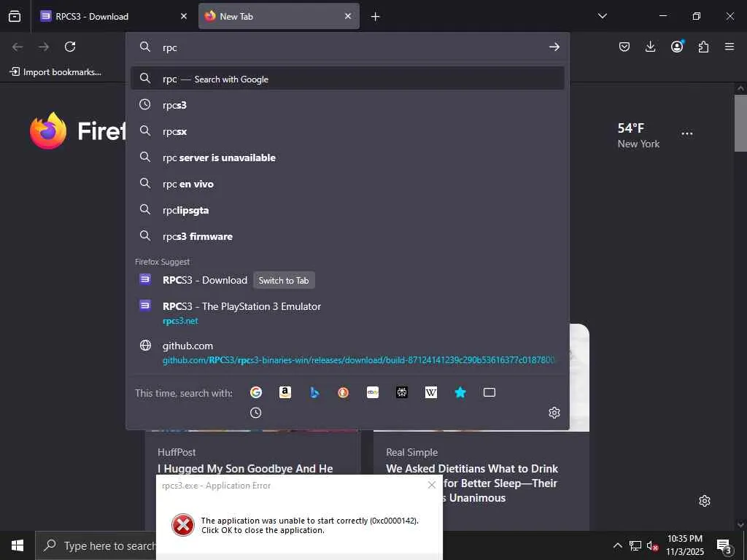Open search settings gear in dropdown
747x560 pixels.
554,413
